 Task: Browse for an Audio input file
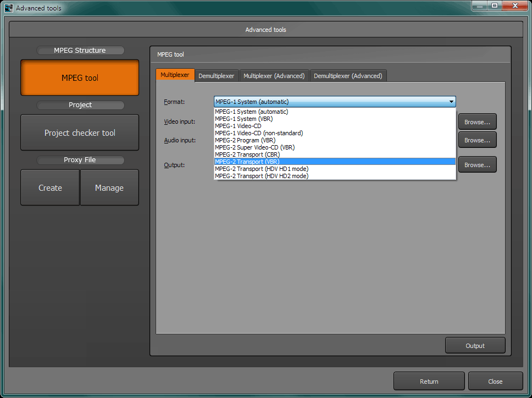[477, 140]
